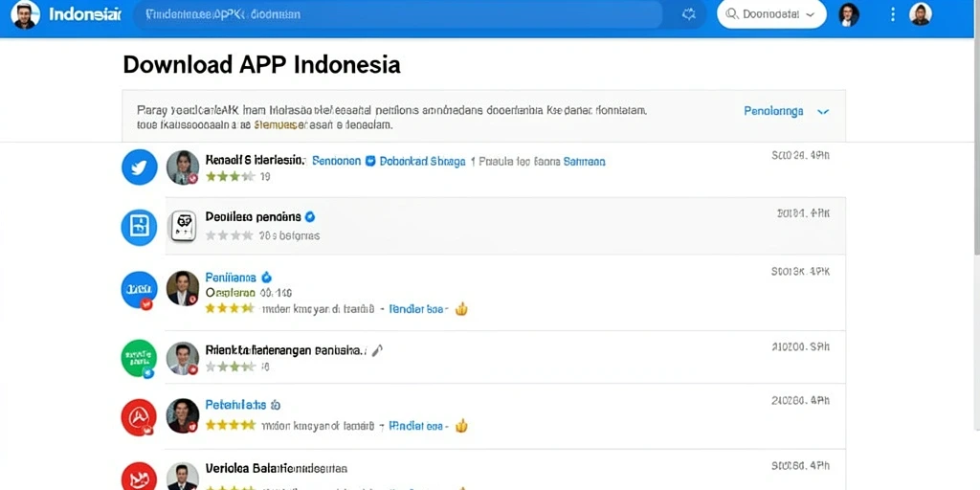Click the Veriolea Balatiemidestas title
This screenshot has height=490, width=980.
(277, 468)
